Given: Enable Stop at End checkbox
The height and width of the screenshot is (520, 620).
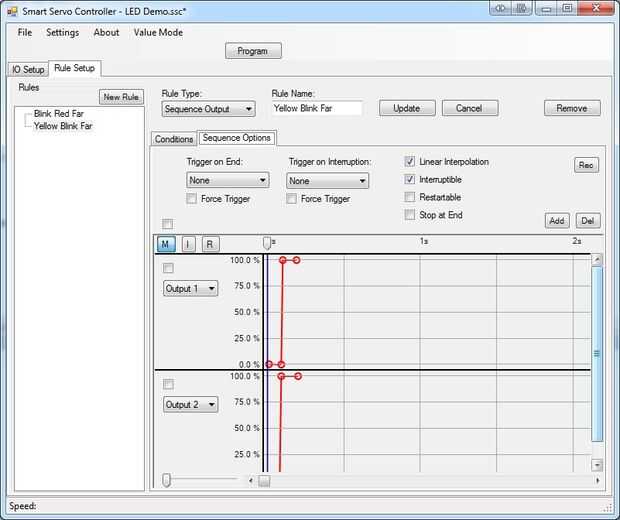Looking at the screenshot, I should (x=410, y=215).
